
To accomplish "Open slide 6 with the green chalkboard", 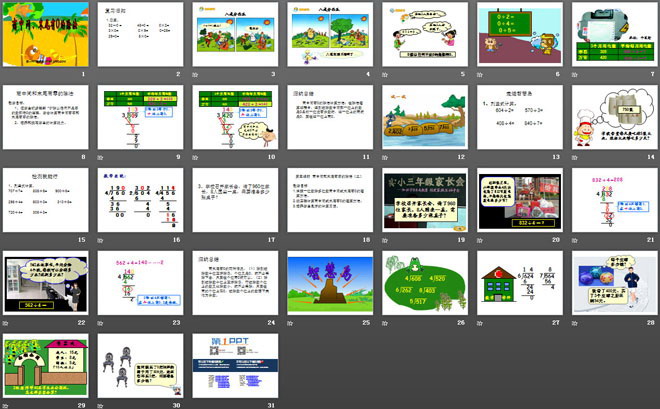I will pyautogui.click(x=516, y=34).
